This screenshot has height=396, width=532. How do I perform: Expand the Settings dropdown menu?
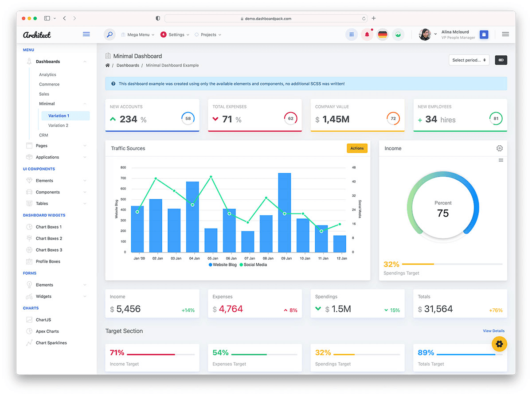coord(175,34)
